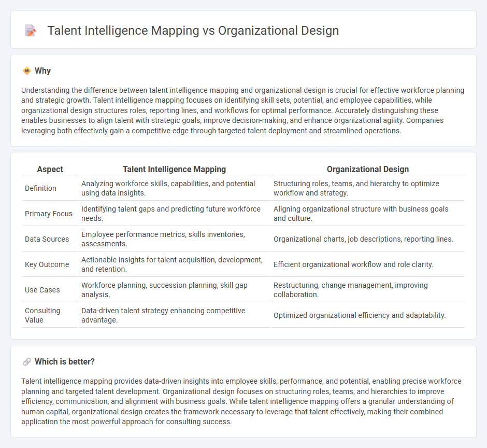Click the Data Sources row label
Viewport: 487px width, 448px height.
(48, 239)
